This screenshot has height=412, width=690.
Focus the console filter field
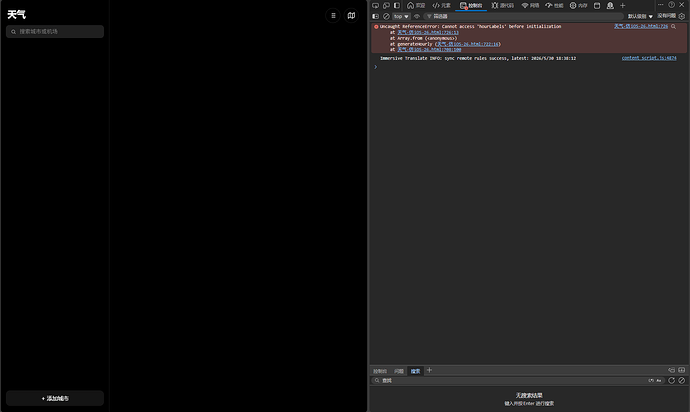pos(524,16)
